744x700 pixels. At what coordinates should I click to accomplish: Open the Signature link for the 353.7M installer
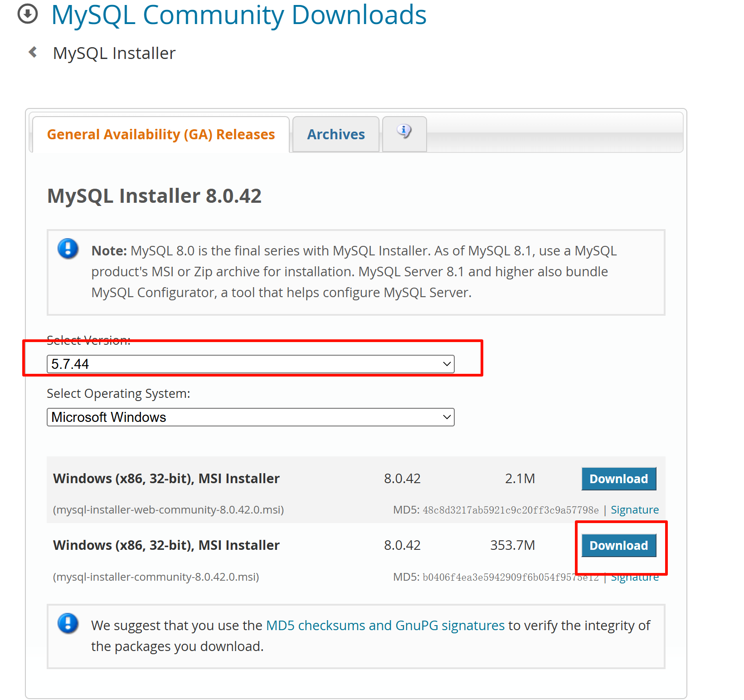tap(635, 577)
